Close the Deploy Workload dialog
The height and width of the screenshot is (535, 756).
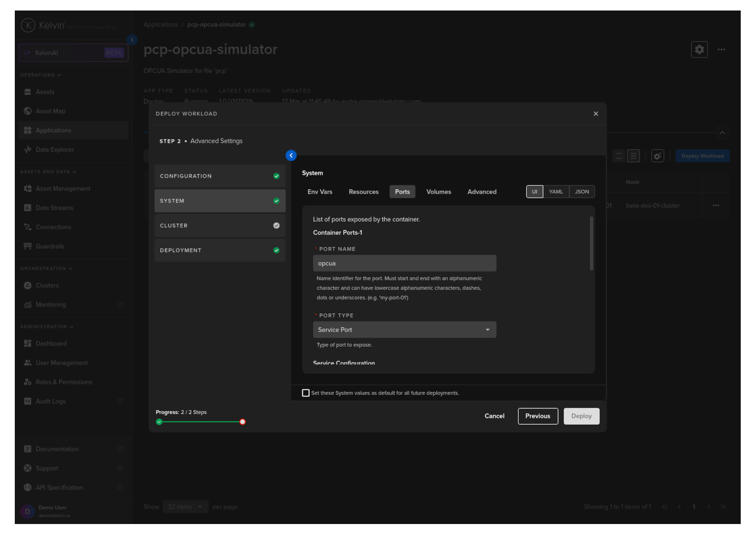595,114
